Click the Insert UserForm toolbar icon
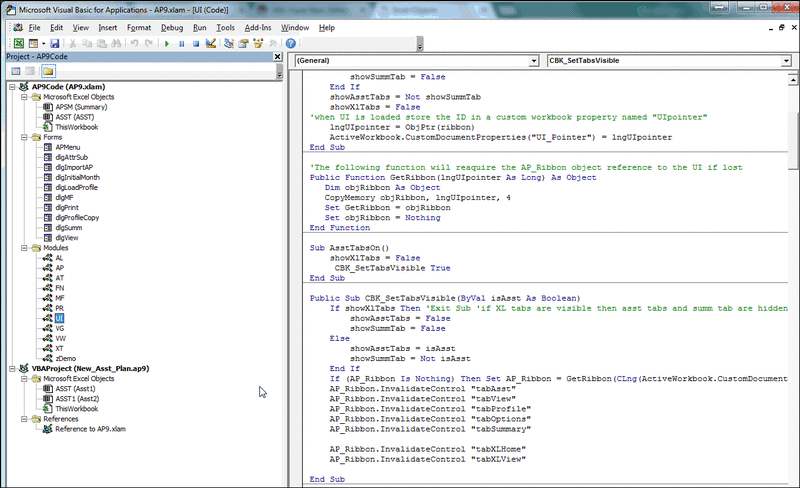The height and width of the screenshot is (488, 800). point(33,43)
